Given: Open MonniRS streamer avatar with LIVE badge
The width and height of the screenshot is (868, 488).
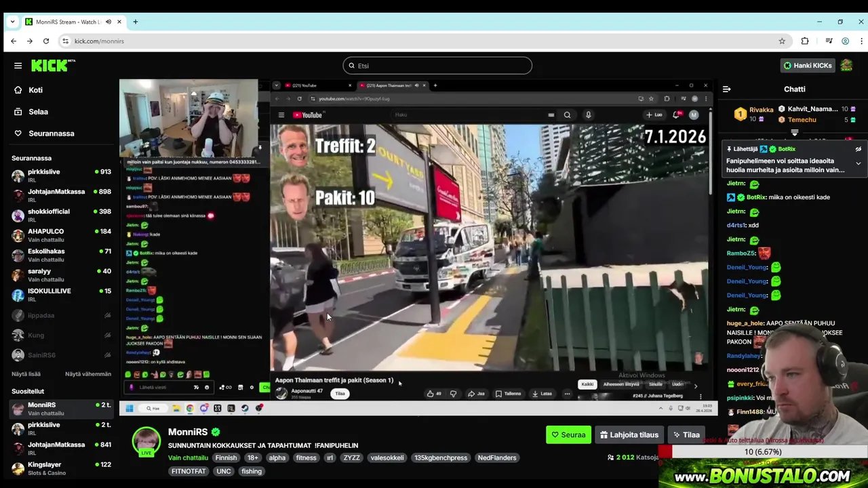Looking at the screenshot, I should click(146, 442).
